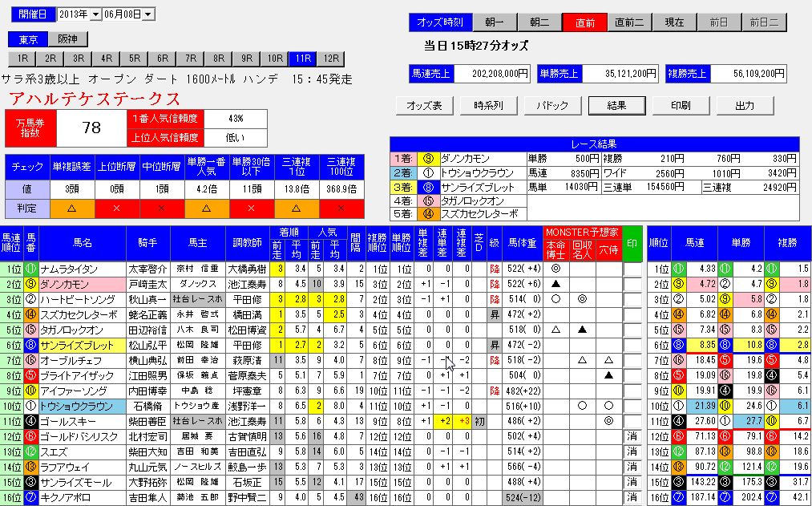Screen dimensions: 812x506
Task: Click horse number icon beside キクノアポロ
Action: (31, 498)
